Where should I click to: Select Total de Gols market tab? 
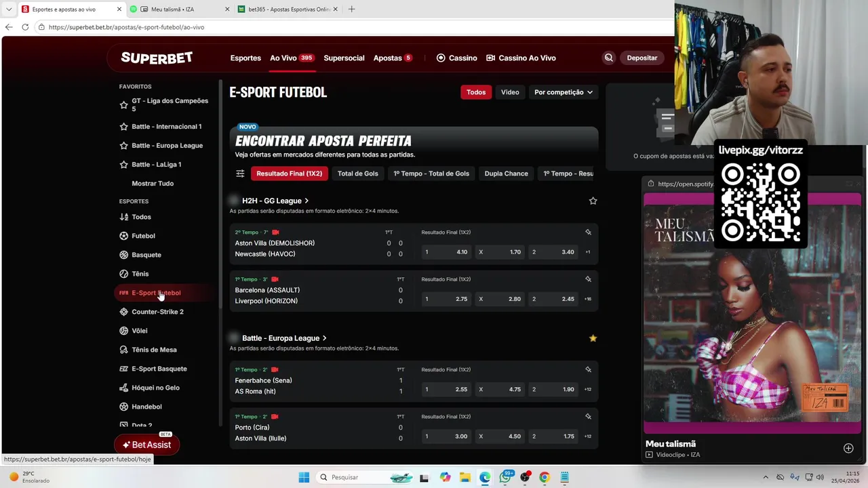[358, 174]
